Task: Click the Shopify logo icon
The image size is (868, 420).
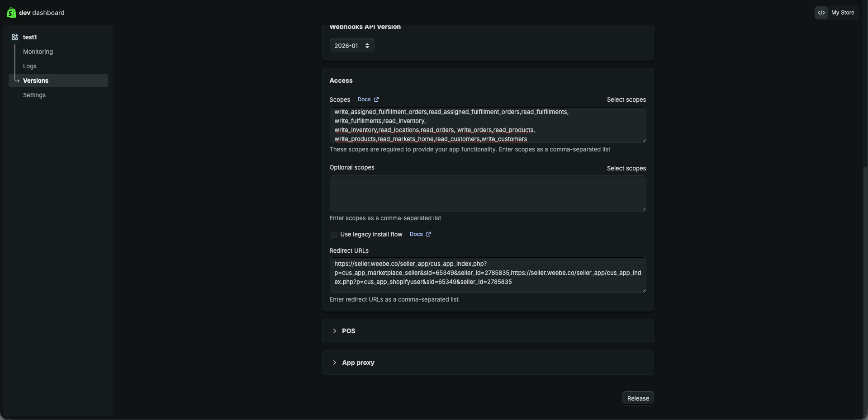Action: [11, 13]
